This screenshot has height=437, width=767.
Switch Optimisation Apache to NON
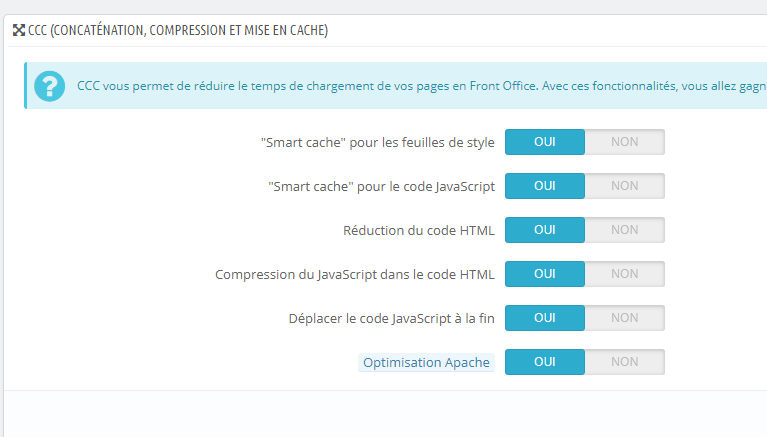pyautogui.click(x=624, y=362)
